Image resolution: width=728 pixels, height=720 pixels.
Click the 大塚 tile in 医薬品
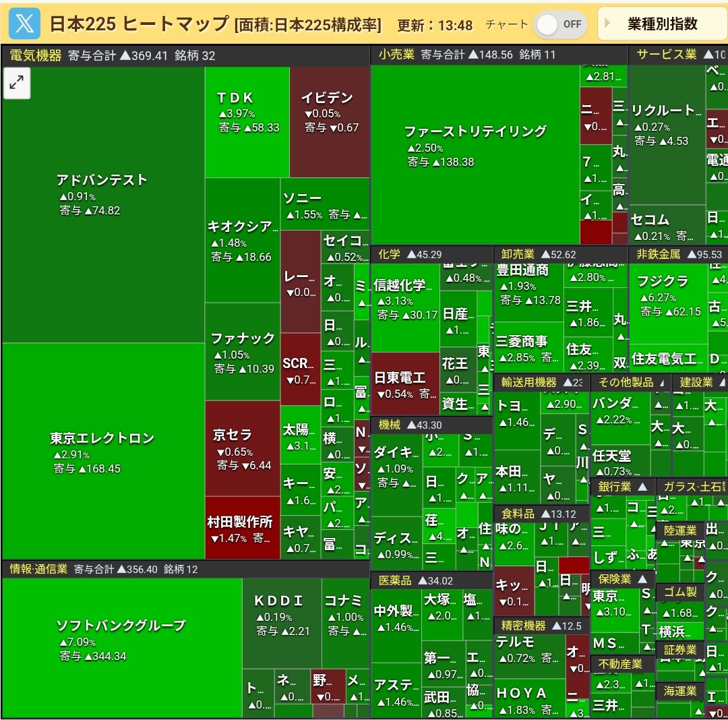point(442,614)
